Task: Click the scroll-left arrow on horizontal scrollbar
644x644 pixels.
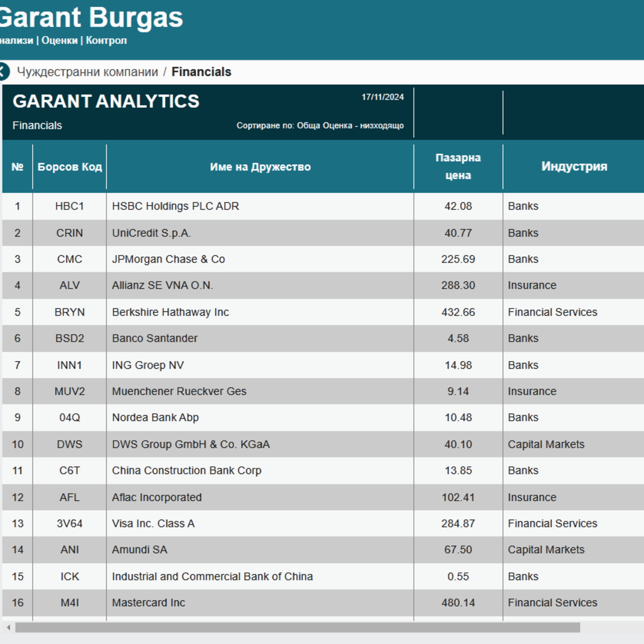Action: pos(9,627)
